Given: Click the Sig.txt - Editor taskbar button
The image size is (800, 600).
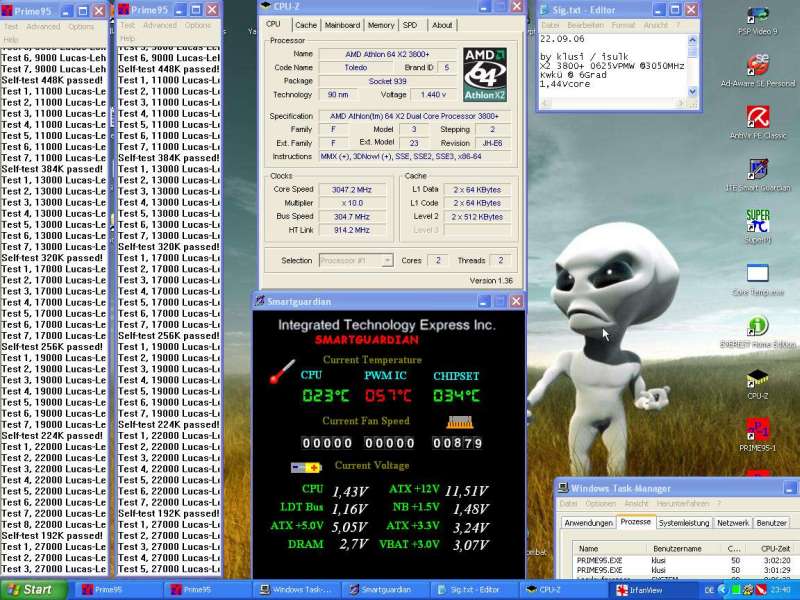Looking at the screenshot, I should click(474, 590).
